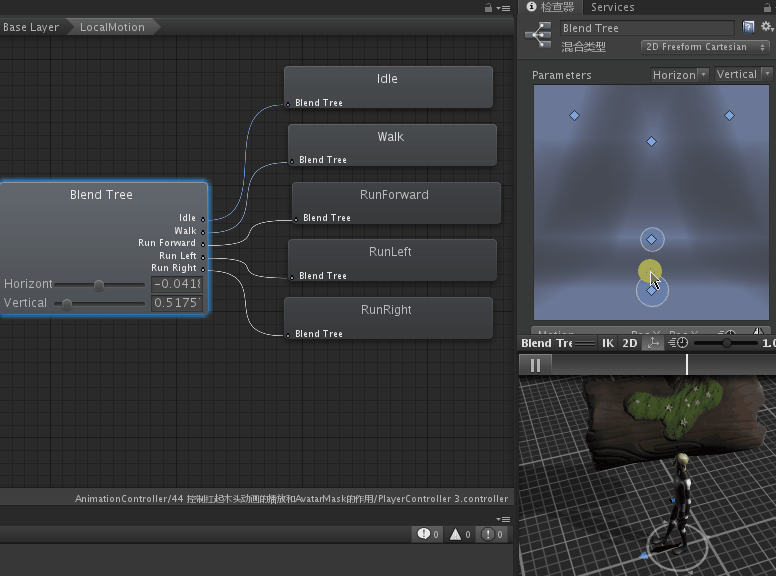The width and height of the screenshot is (776, 576).
Task: Click the 混合类型 blend type label
Action: [583, 47]
